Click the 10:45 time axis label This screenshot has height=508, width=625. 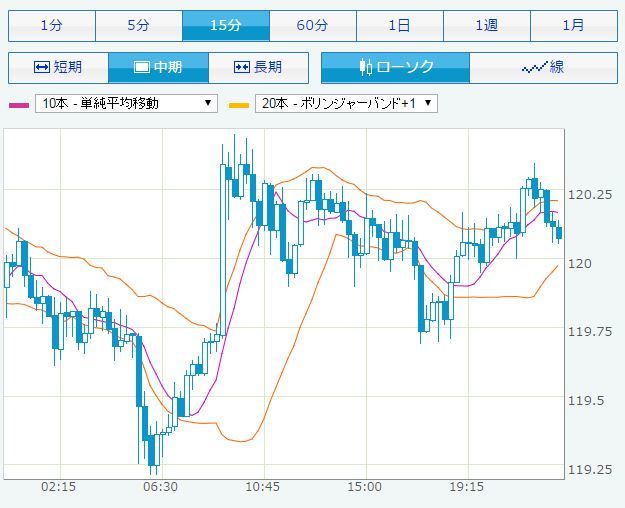pos(262,487)
